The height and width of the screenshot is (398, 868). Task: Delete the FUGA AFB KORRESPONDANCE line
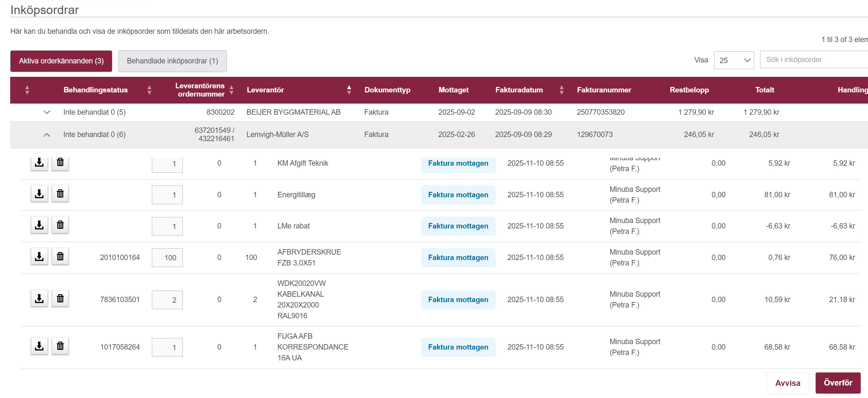[60, 346]
